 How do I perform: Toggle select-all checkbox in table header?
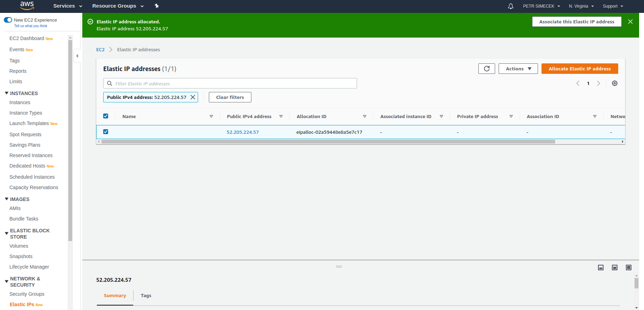click(x=106, y=116)
